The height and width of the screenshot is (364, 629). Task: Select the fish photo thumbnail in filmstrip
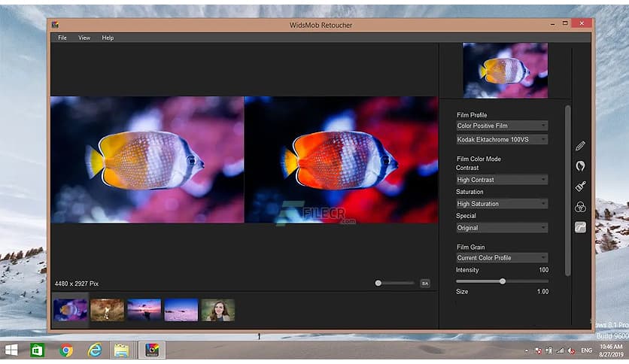click(x=70, y=310)
